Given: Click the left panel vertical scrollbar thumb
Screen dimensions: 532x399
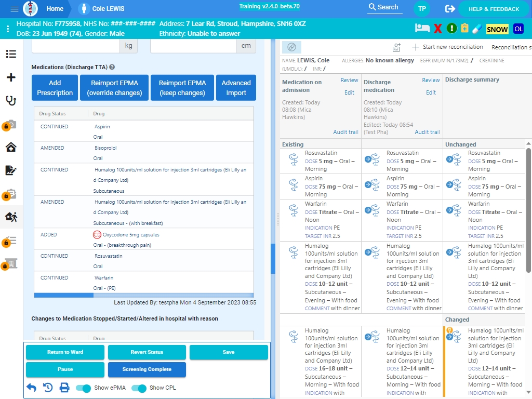Looking at the screenshot, I should point(273,259).
